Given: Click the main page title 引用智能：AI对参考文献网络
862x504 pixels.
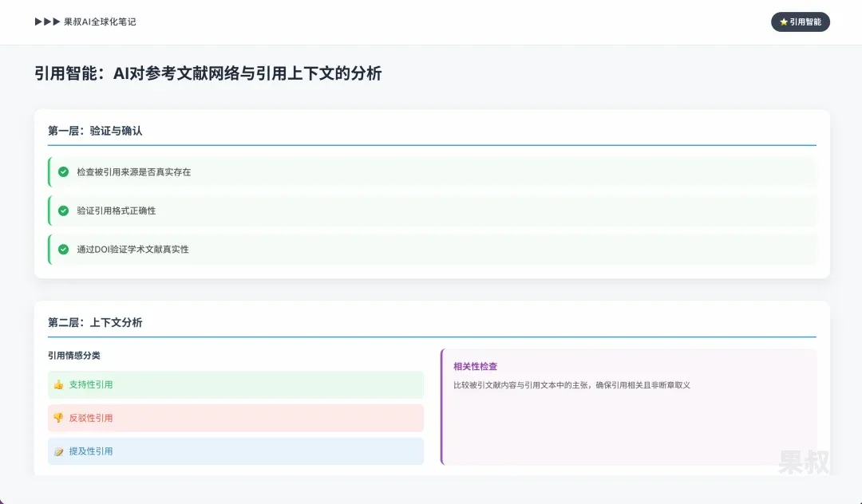Looking at the screenshot, I should 208,73.
